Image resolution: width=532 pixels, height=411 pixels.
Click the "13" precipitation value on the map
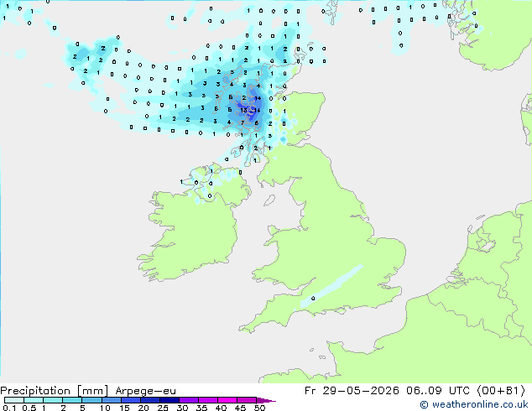(243, 110)
